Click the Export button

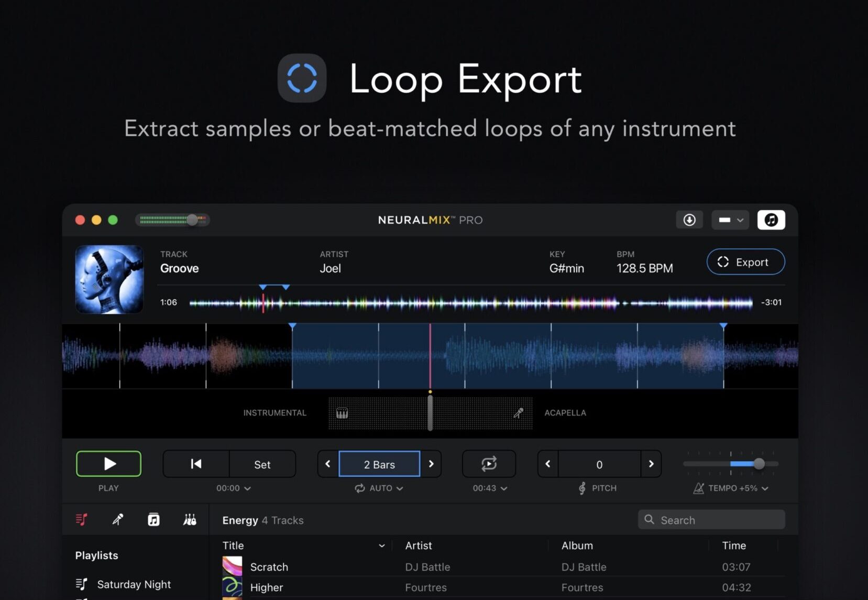(x=745, y=262)
